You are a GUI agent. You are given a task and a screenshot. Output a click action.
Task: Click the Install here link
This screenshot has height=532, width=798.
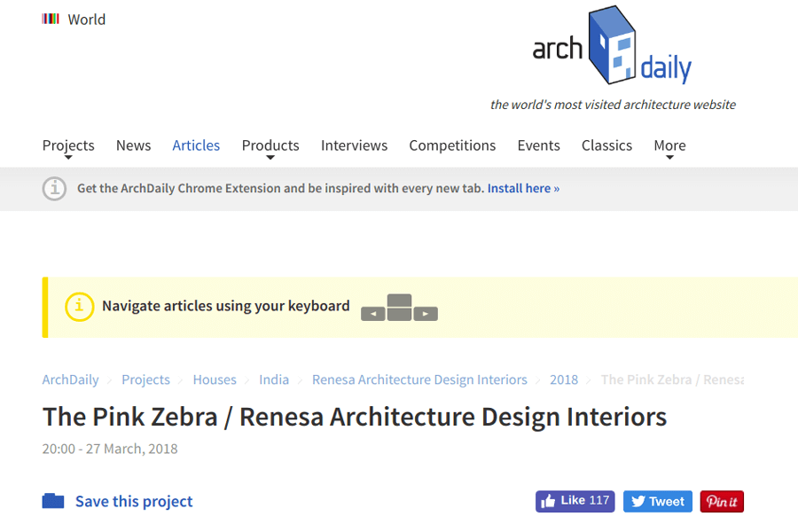pos(523,188)
